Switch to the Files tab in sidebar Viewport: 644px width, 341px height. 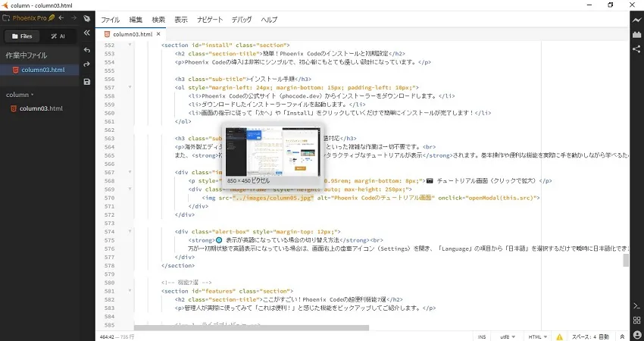click(22, 36)
